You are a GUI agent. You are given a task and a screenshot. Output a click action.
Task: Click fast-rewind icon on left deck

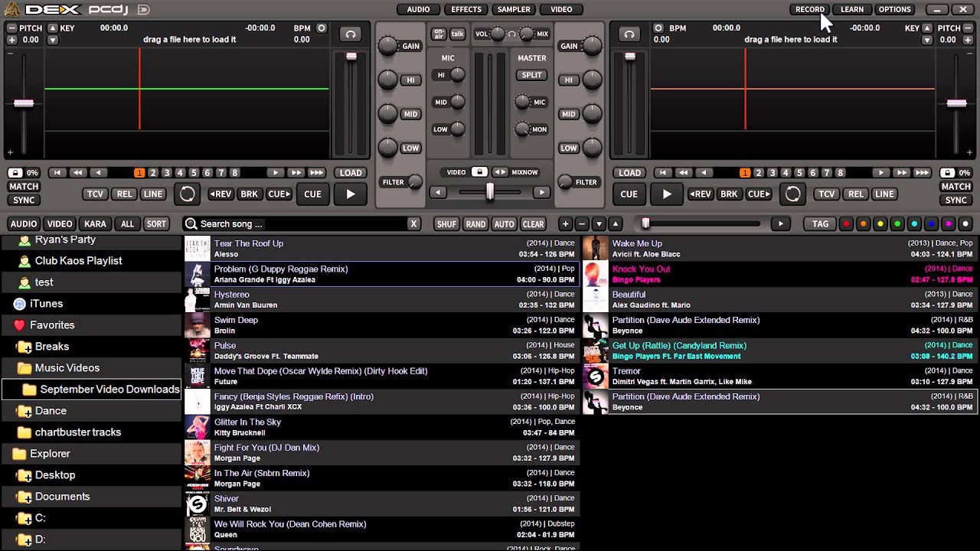[77, 173]
